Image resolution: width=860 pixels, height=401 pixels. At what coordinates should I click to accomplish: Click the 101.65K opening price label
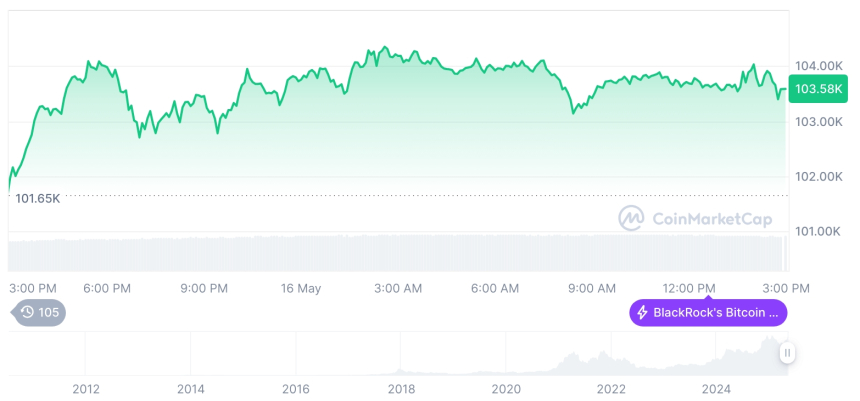pos(38,198)
